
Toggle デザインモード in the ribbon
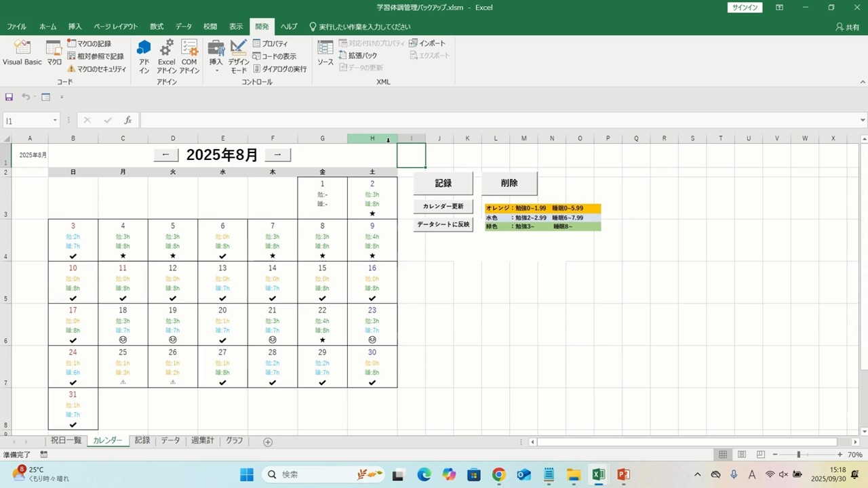(238, 56)
